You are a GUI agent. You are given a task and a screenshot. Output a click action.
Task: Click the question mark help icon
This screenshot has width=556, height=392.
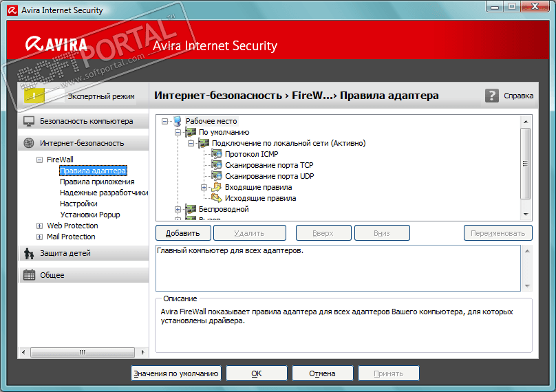(492, 96)
